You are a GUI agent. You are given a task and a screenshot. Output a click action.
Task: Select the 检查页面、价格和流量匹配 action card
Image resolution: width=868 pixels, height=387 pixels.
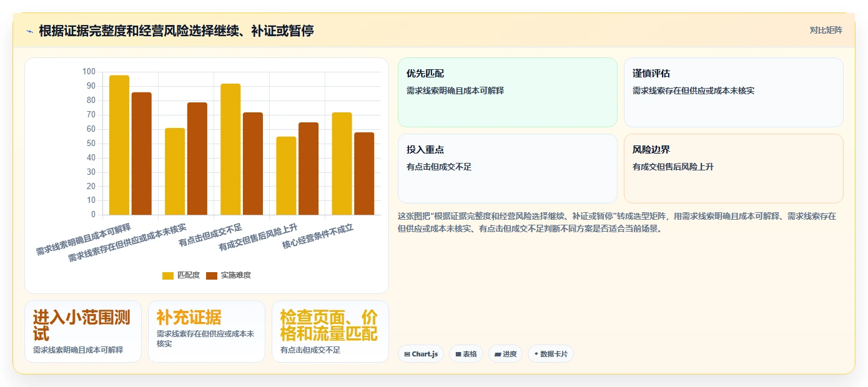(x=330, y=331)
